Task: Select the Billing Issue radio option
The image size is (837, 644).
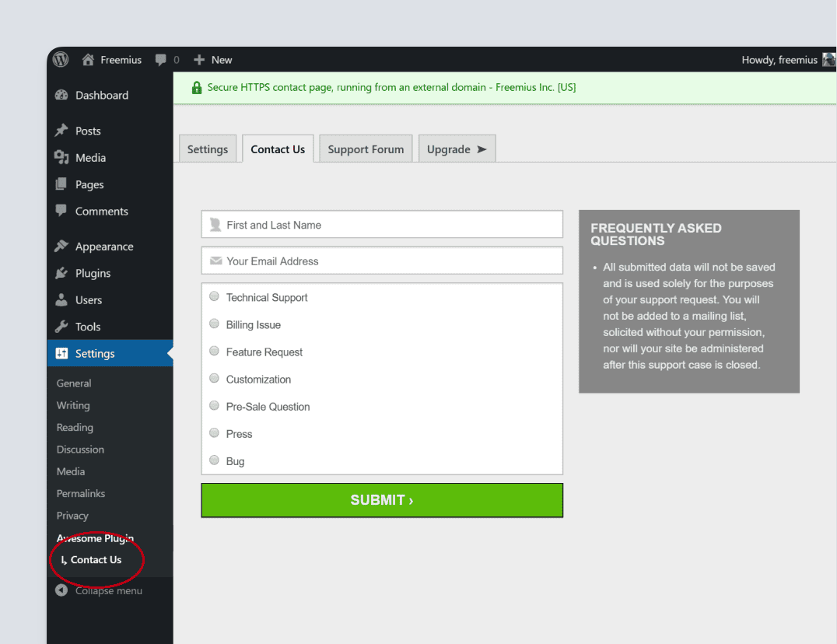Action: 215,324
